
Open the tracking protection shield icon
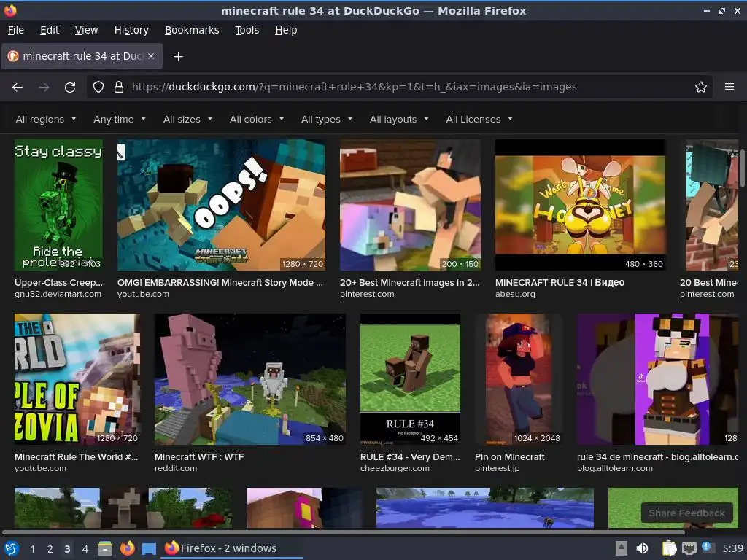[98, 87]
